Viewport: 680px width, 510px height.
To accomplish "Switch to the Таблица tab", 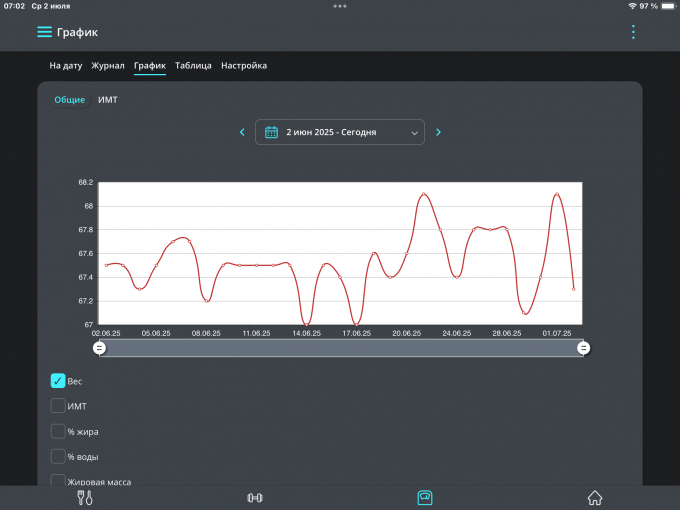I will [x=193, y=66].
